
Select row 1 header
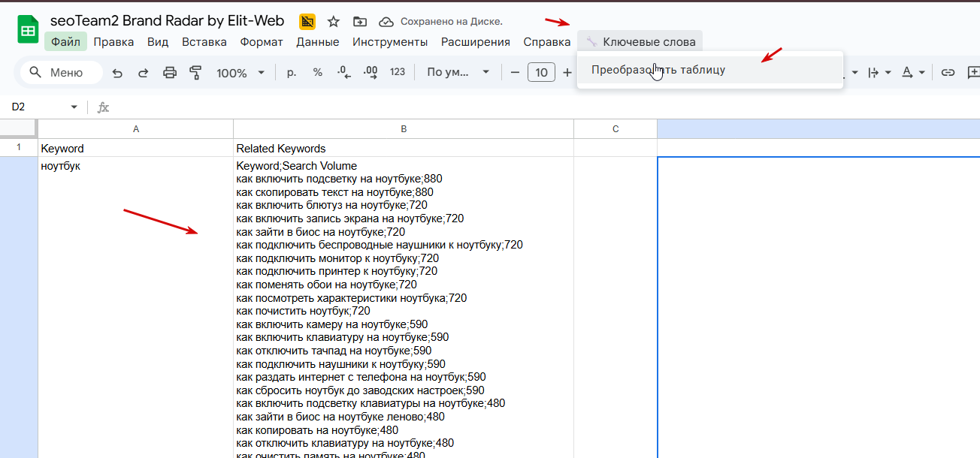click(19, 148)
